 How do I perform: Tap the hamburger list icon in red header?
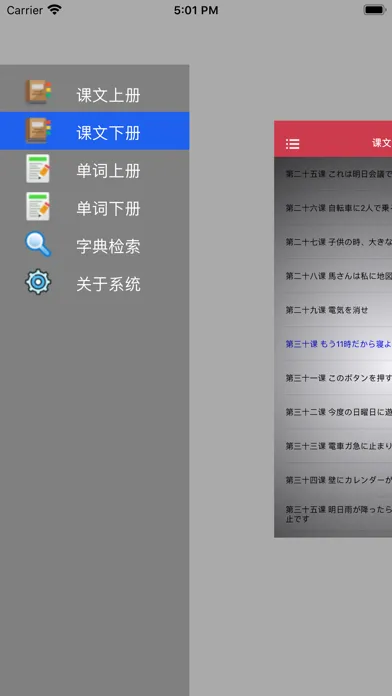tap(292, 143)
